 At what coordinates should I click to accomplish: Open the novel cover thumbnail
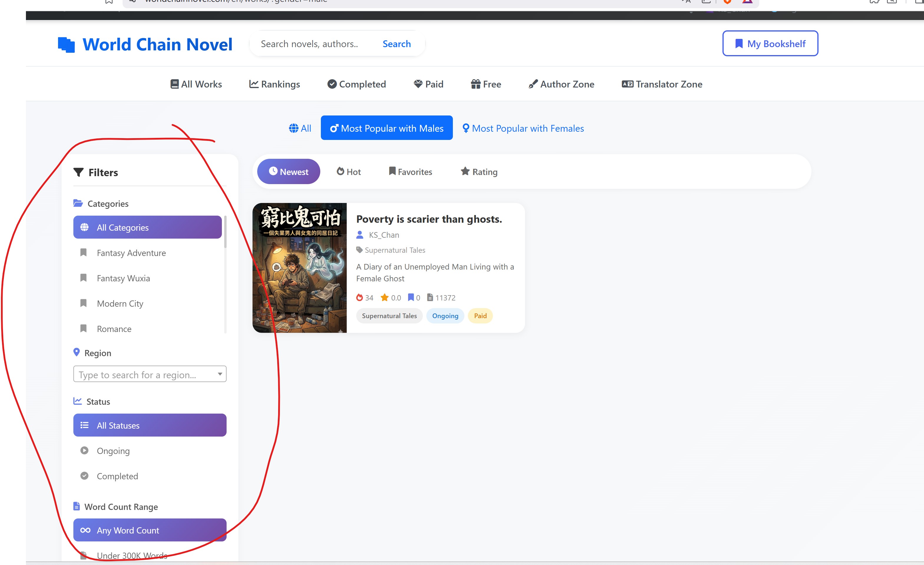point(300,268)
